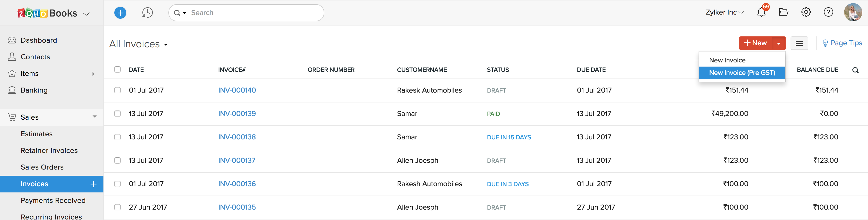The image size is (868, 220).
Task: Tick the checkbox for INV-000138 row
Action: pyautogui.click(x=117, y=137)
